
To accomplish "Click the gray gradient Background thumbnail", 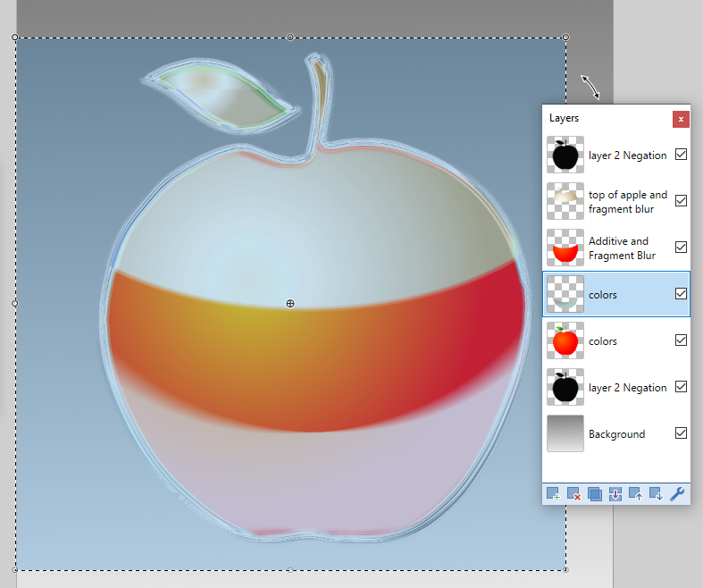I will tap(565, 433).
